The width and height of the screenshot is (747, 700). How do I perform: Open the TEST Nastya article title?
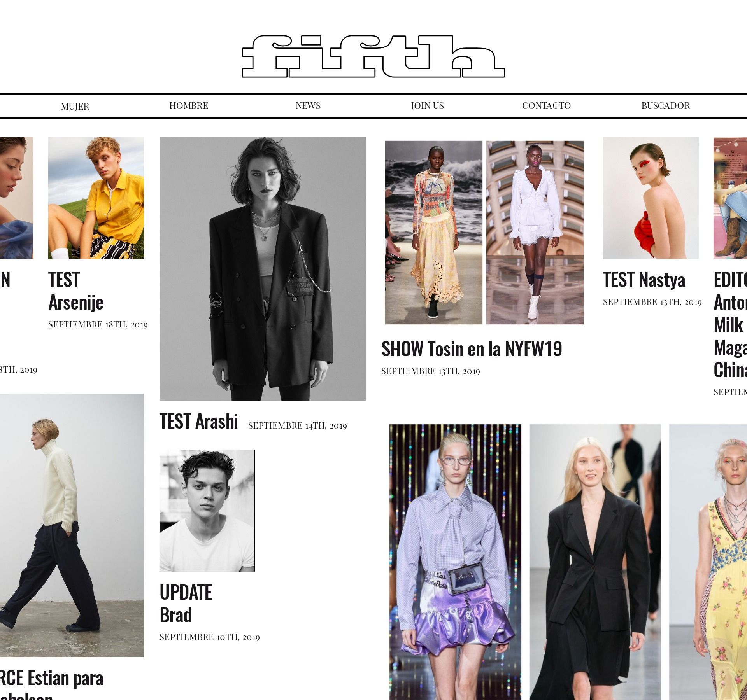tap(644, 280)
